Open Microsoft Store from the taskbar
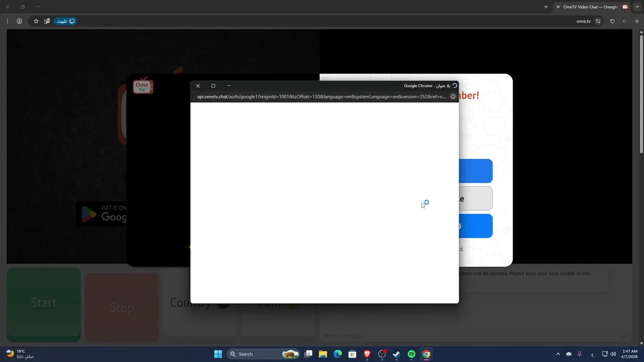 coord(353,354)
